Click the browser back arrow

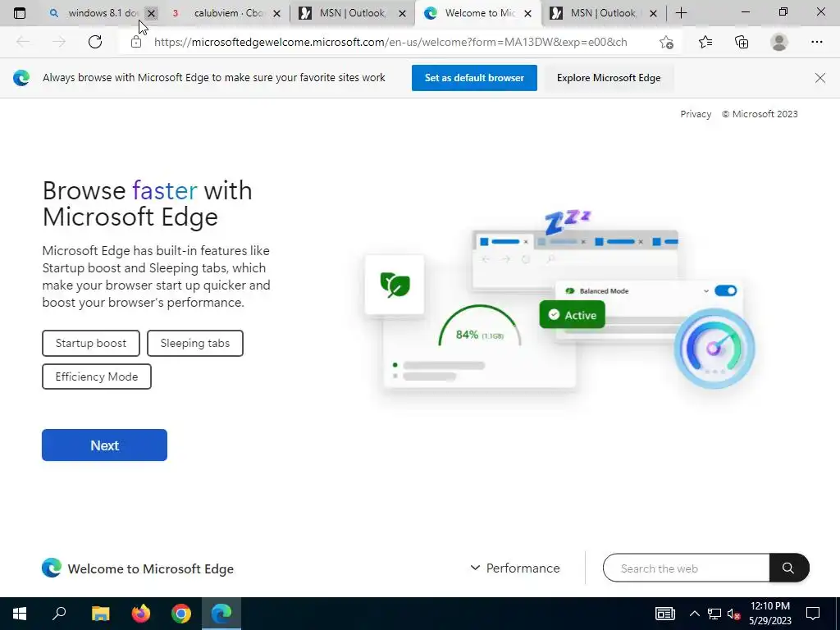point(23,42)
